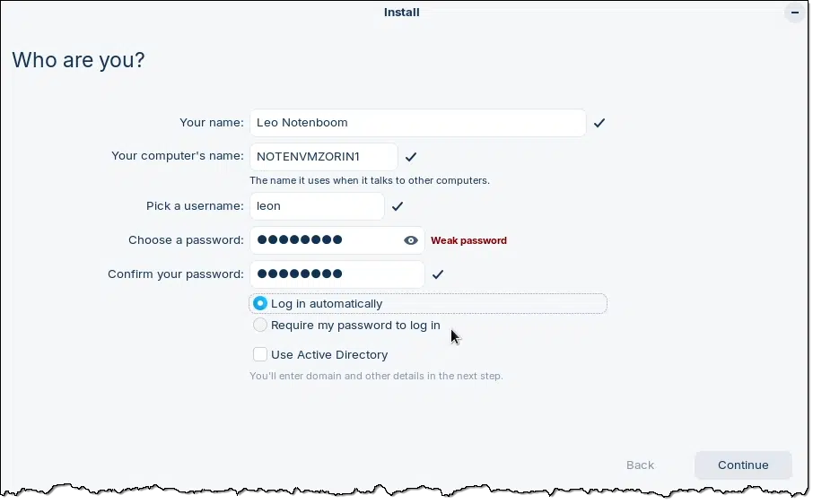This screenshot has width=813, height=504.
Task: Edit the username field containing leon
Action: coord(317,206)
